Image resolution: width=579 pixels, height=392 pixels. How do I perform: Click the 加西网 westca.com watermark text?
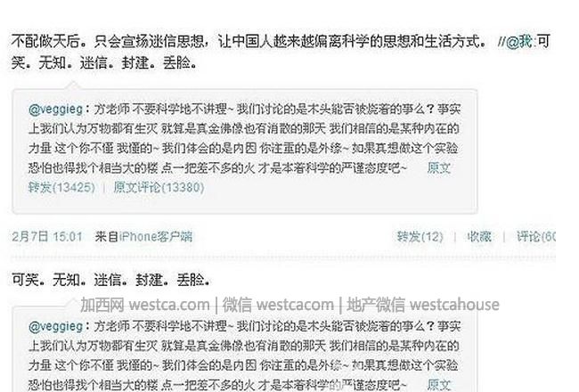144,305
